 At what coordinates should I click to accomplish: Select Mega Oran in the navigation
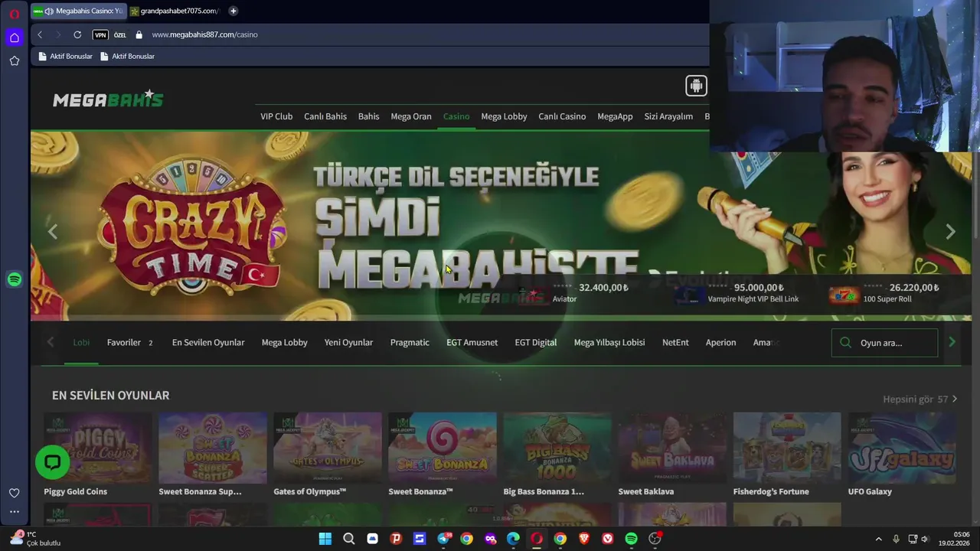[x=411, y=116]
